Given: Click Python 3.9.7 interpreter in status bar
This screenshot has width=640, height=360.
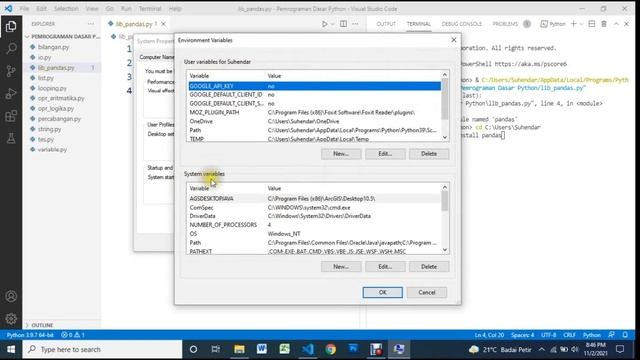Looking at the screenshot, I should pyautogui.click(x=30, y=335).
